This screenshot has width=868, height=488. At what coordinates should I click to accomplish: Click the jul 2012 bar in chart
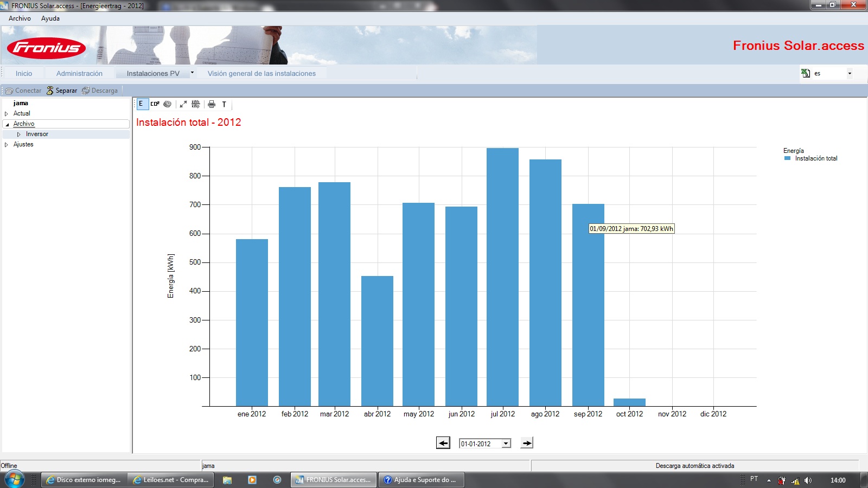(502, 277)
